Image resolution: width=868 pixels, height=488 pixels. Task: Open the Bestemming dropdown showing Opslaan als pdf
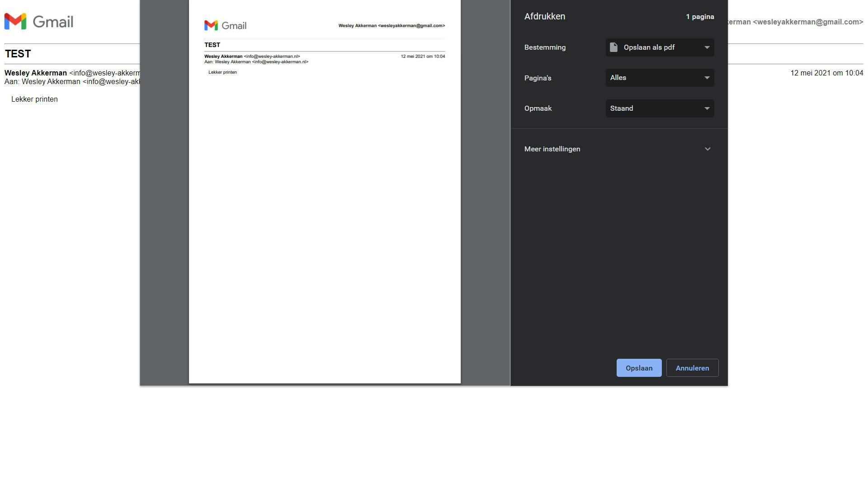click(660, 47)
